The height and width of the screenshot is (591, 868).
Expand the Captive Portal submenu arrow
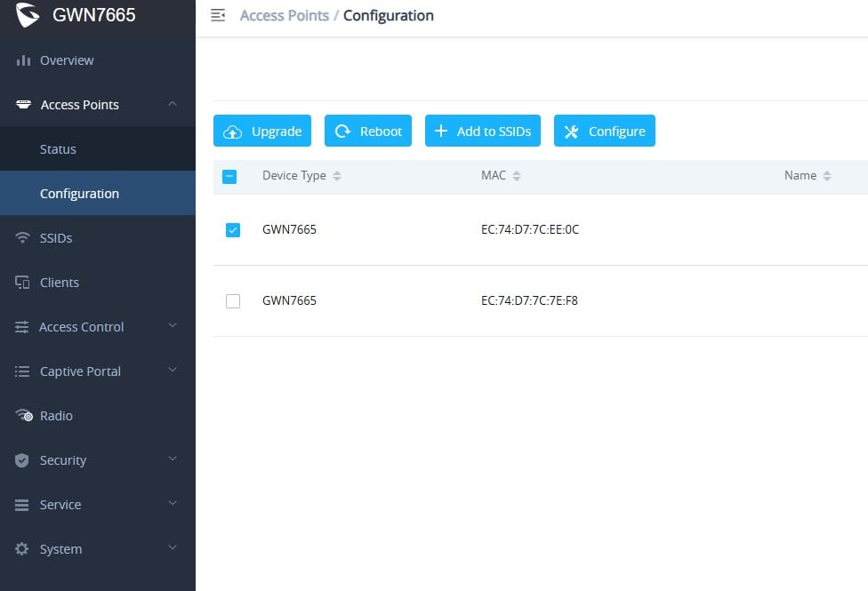173,371
